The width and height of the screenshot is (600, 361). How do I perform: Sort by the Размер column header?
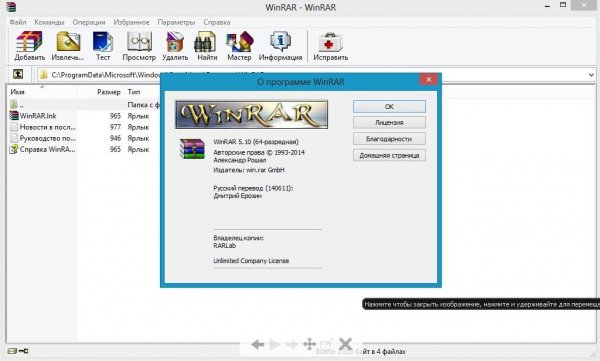click(109, 92)
